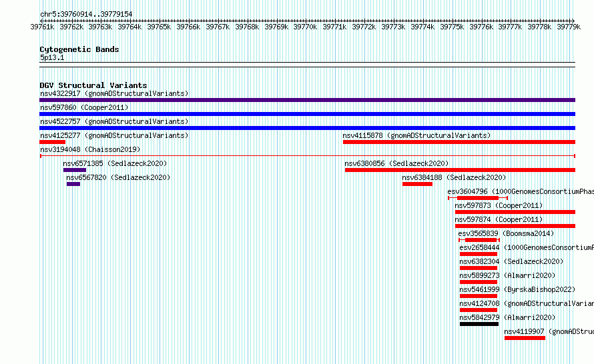Screen dimensions: 594x364
Task: Click the blue nsv597860 variant bar
Action: [x=307, y=114]
